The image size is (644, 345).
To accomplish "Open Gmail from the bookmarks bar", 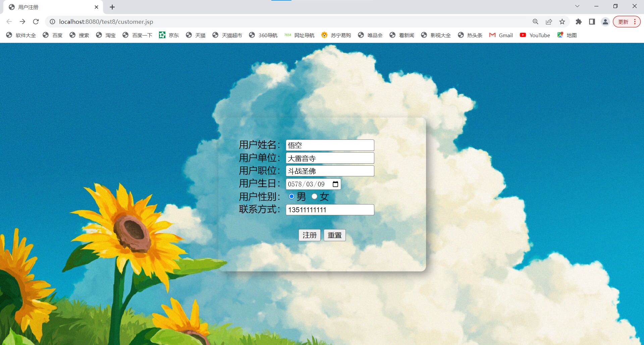I will pos(501,35).
